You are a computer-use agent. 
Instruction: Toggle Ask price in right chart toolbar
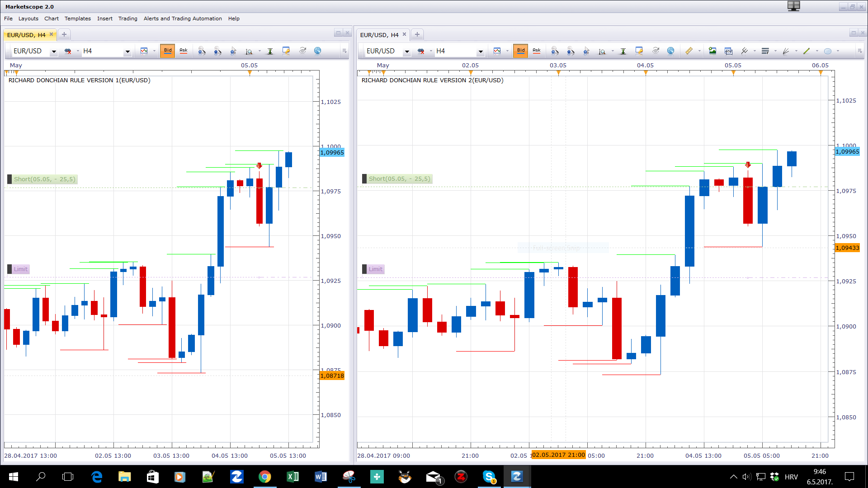tap(536, 51)
